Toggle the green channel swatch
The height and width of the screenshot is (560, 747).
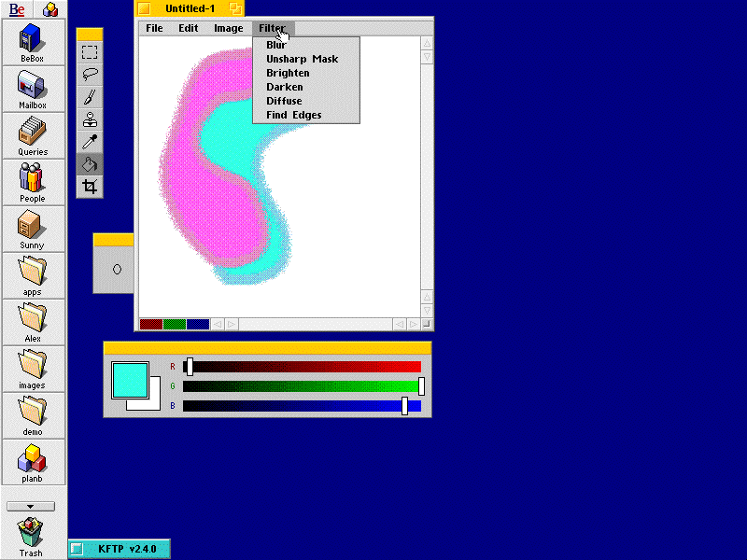(175, 324)
